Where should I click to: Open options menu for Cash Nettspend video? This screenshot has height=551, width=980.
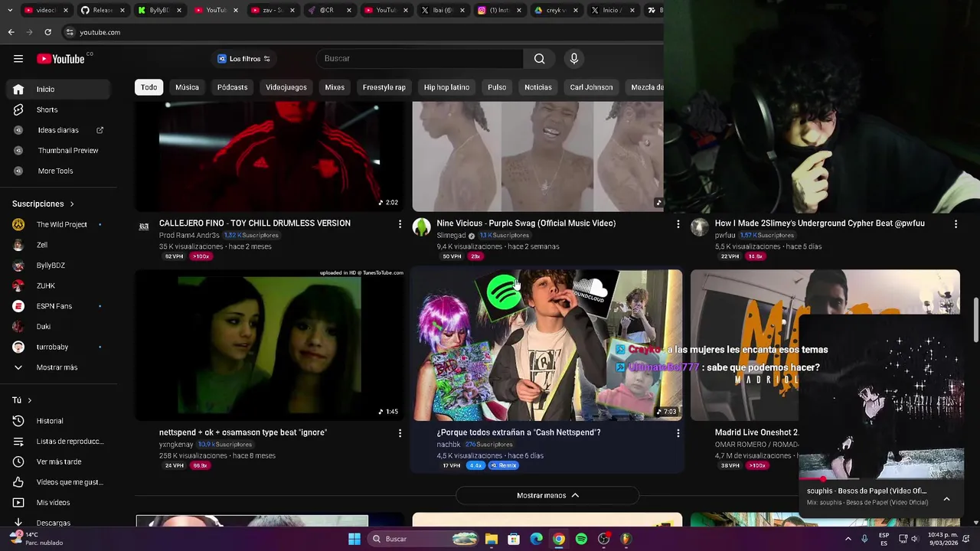(678, 433)
